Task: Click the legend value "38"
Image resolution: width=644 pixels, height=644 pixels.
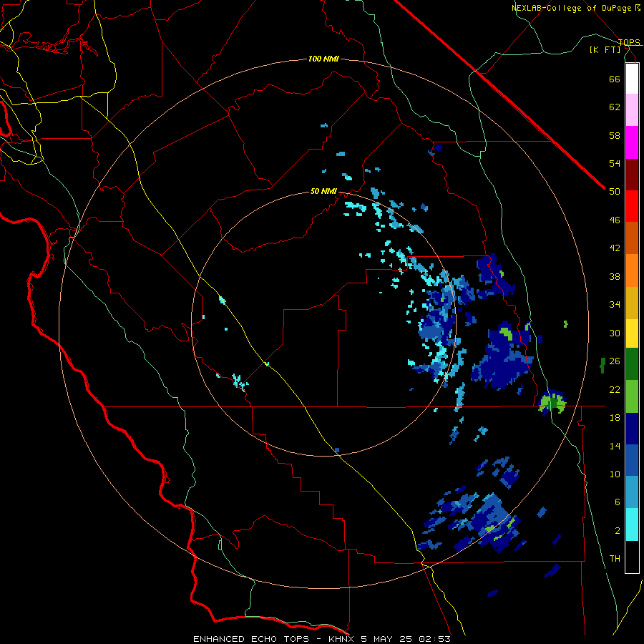Action: [615, 276]
